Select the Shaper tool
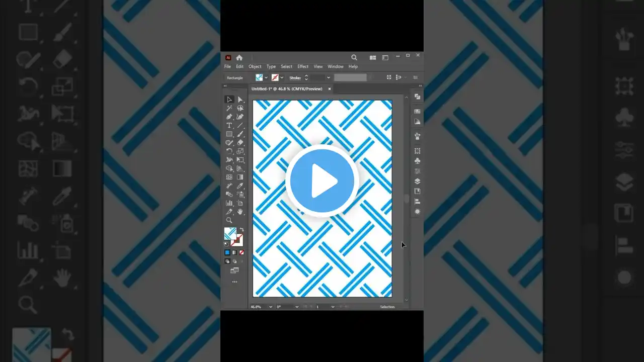This screenshot has height=362, width=644. coord(229,143)
